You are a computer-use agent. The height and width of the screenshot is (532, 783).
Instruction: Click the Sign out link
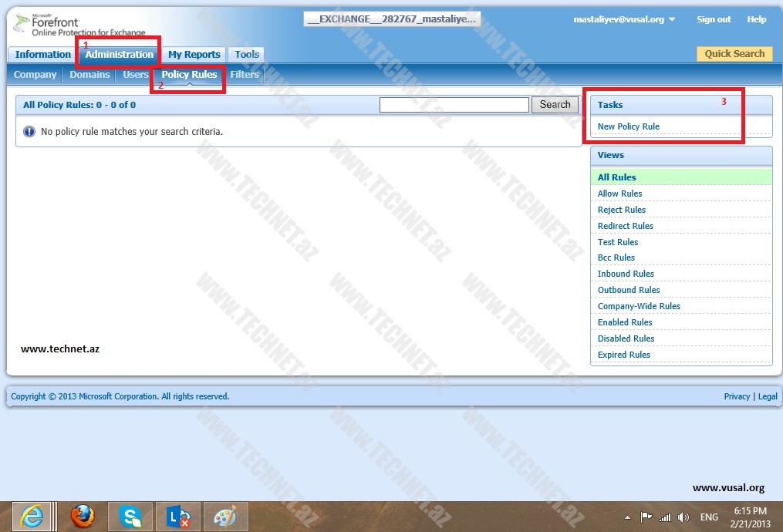point(714,19)
